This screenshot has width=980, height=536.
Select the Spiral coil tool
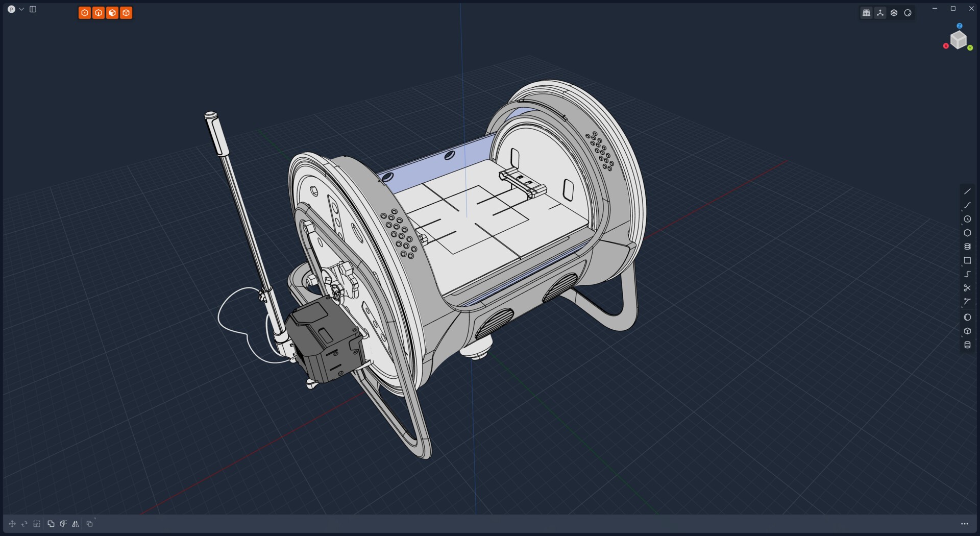(967, 247)
